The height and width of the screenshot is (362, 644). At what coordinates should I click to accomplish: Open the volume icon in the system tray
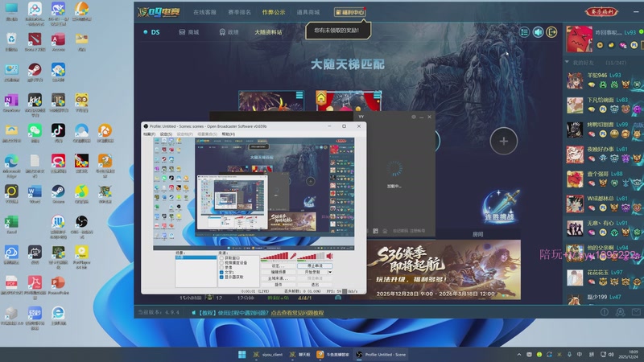coord(611,354)
